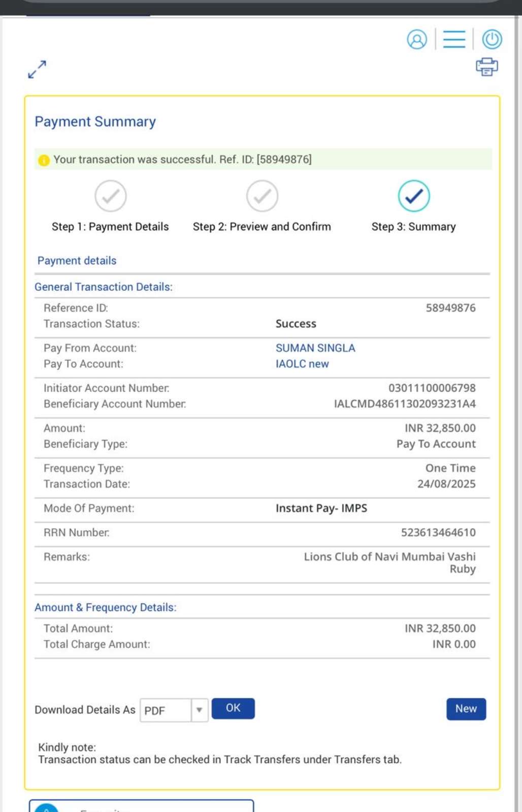Open the hamburger menu icon
Image resolution: width=522 pixels, height=812 pixels.
click(x=454, y=39)
